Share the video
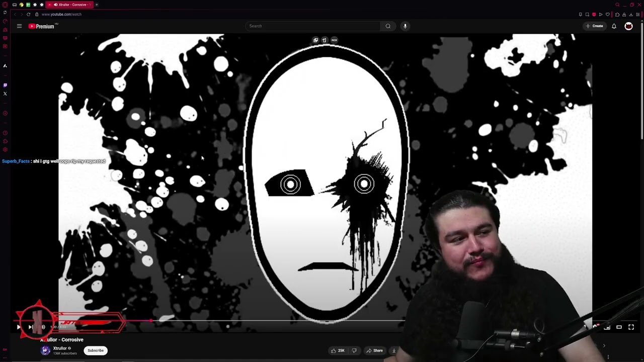644x362 pixels. pos(375,350)
